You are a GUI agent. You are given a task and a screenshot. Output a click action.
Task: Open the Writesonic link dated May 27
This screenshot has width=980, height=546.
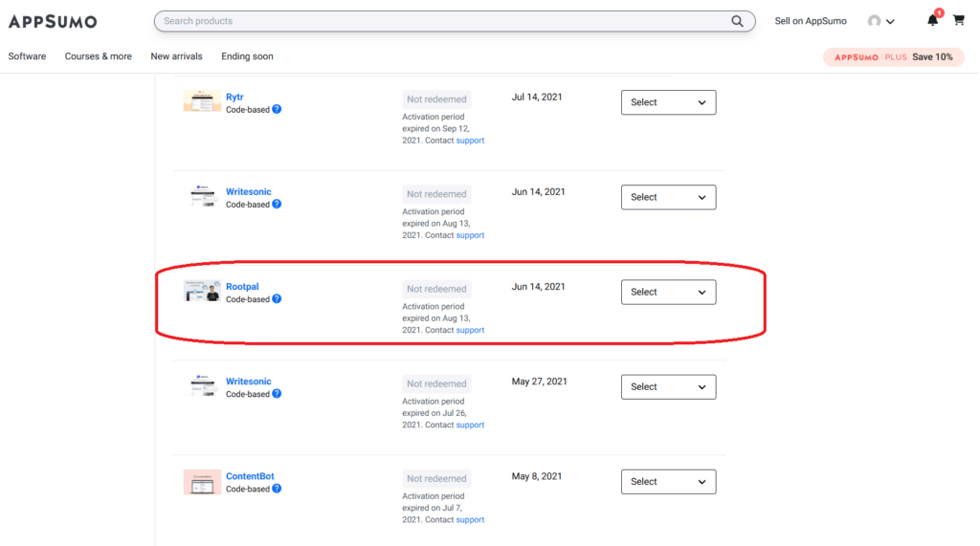[x=248, y=382]
